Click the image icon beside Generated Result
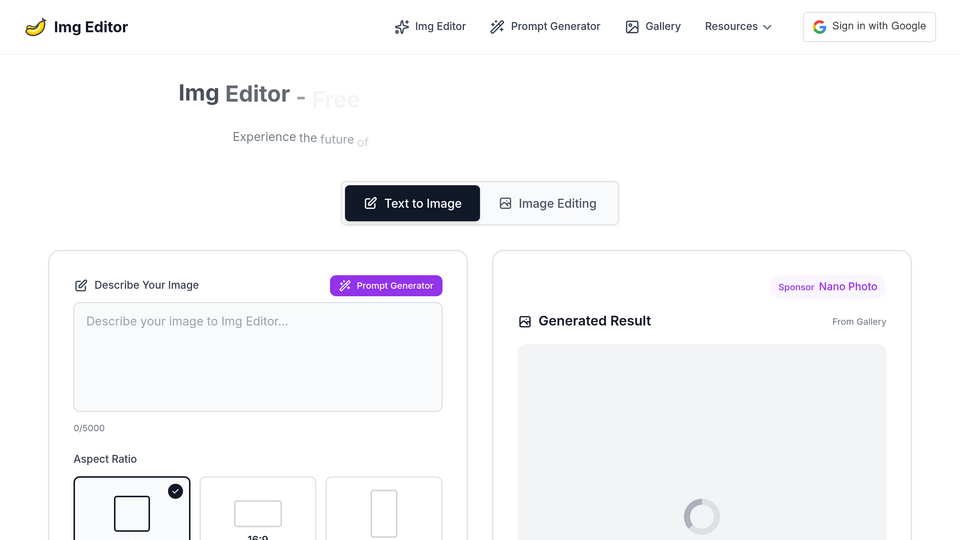The width and height of the screenshot is (960, 540). pos(525,322)
